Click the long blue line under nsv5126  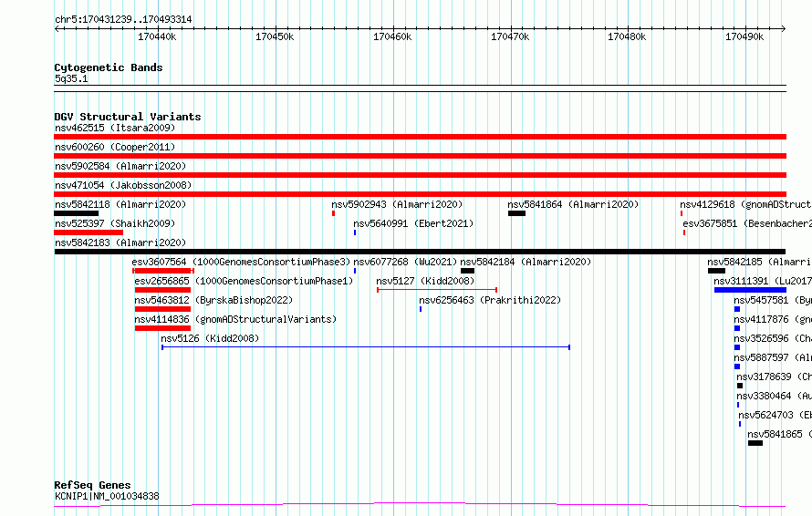[x=366, y=347]
